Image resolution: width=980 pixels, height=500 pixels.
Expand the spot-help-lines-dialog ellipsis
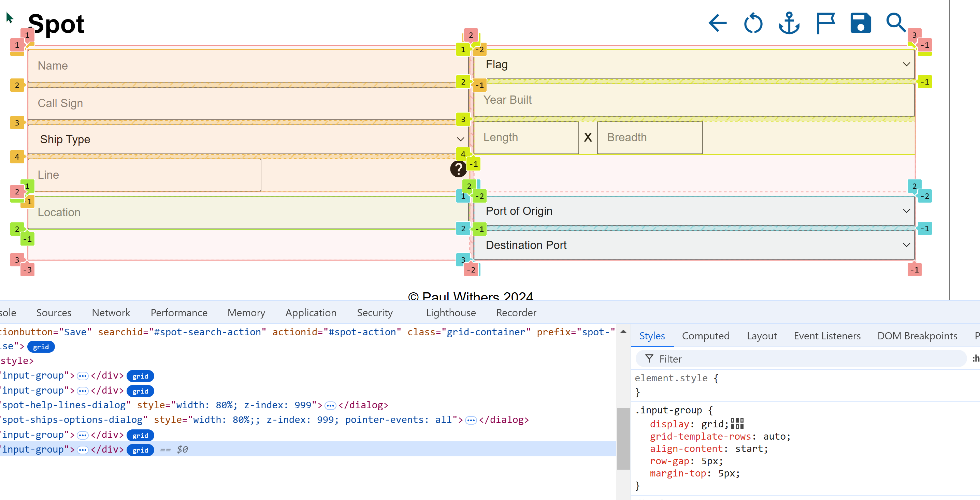tap(330, 406)
